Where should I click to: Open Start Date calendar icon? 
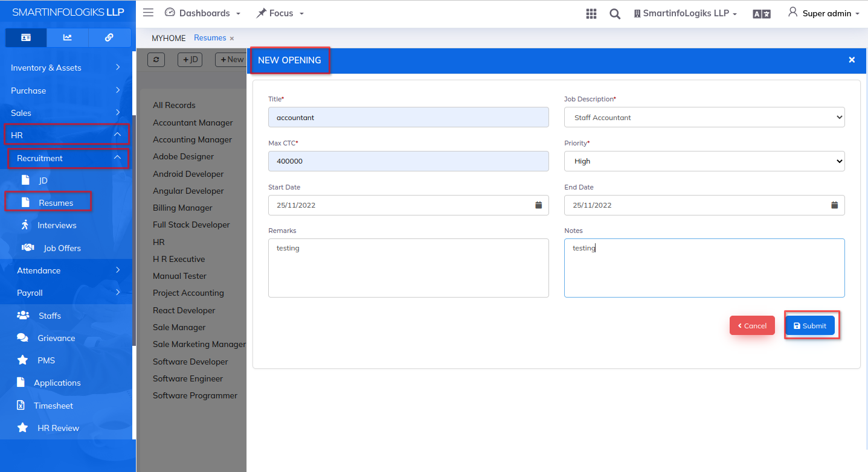(539, 205)
